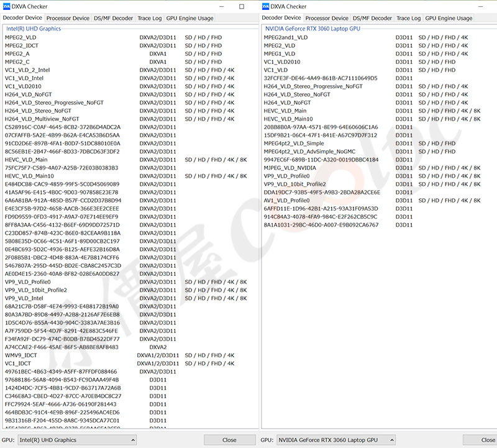Select VC1_VLD2010 in the Intel decoder list
Screen dimensions: 497x448
pos(120,86)
